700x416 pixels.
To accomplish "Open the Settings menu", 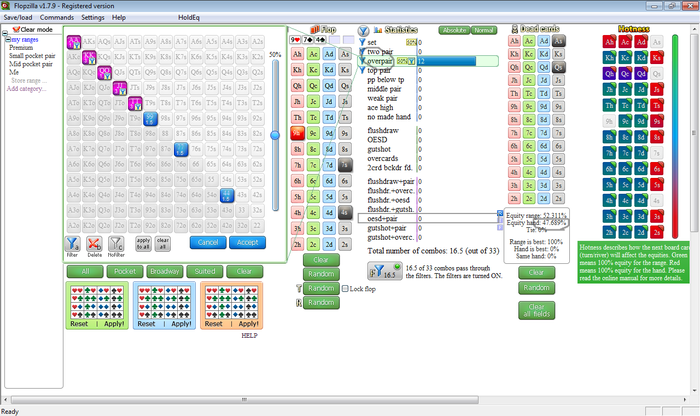I will (x=92, y=17).
